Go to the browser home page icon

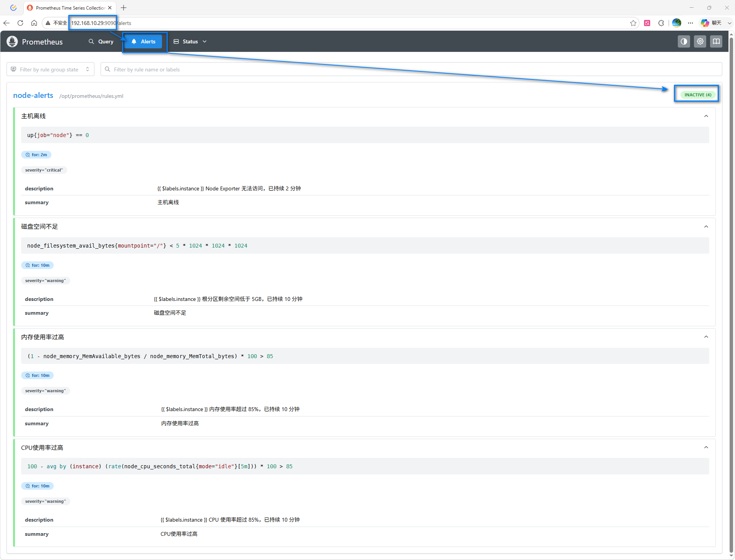click(x=34, y=23)
